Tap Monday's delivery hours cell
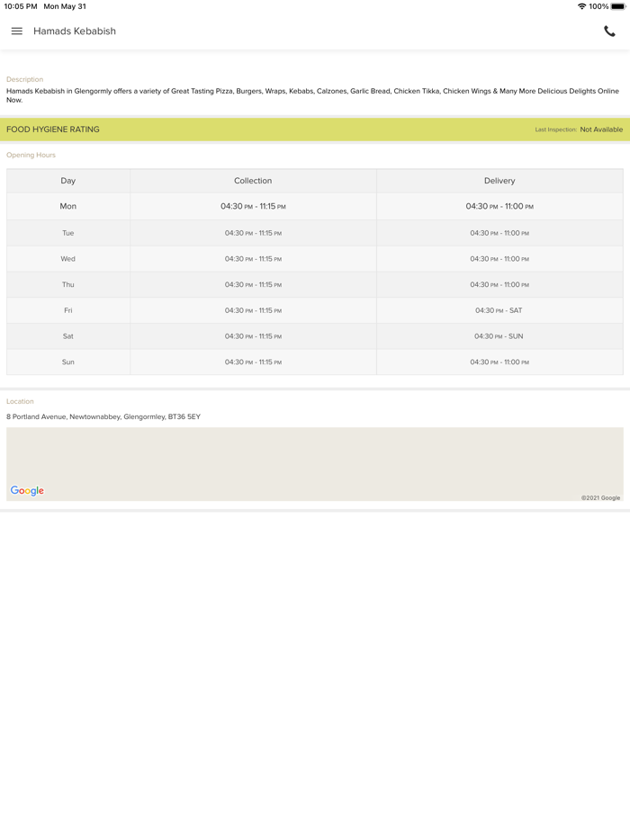The image size is (630, 840). (x=499, y=206)
